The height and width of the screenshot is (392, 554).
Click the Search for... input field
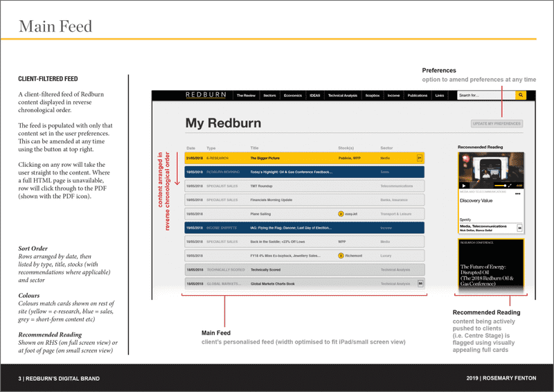(486, 95)
